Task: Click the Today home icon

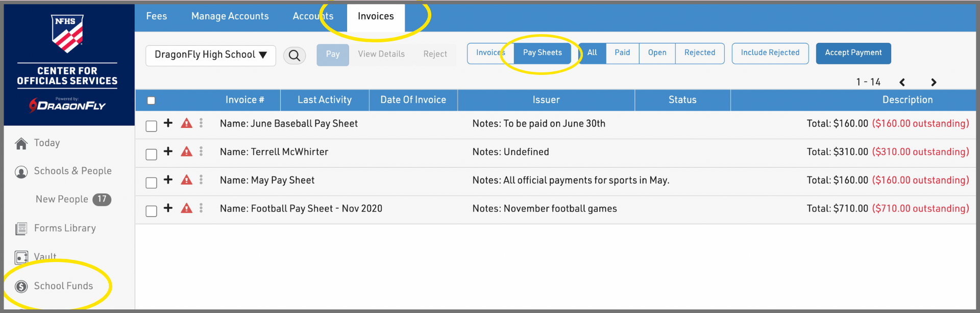Action: coord(21,144)
